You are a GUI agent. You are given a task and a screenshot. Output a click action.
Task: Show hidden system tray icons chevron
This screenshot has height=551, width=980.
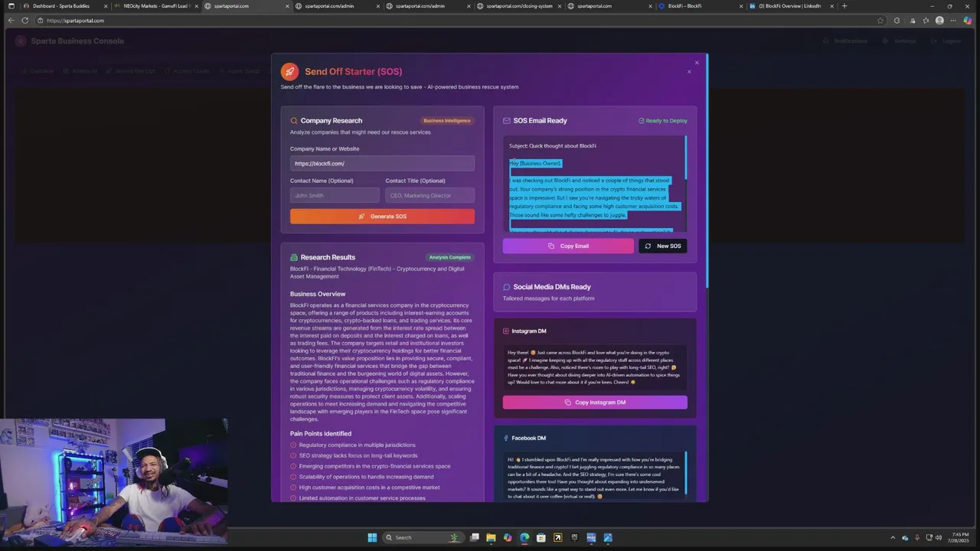coord(893,537)
